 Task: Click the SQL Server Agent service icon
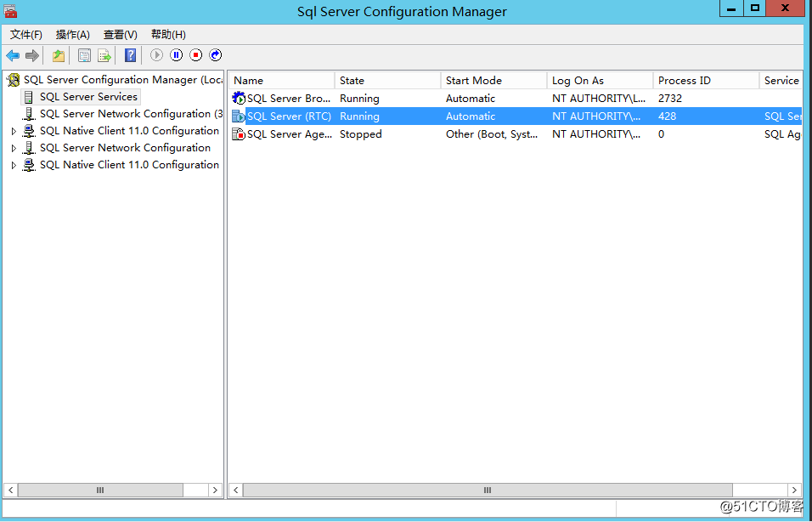coord(239,134)
